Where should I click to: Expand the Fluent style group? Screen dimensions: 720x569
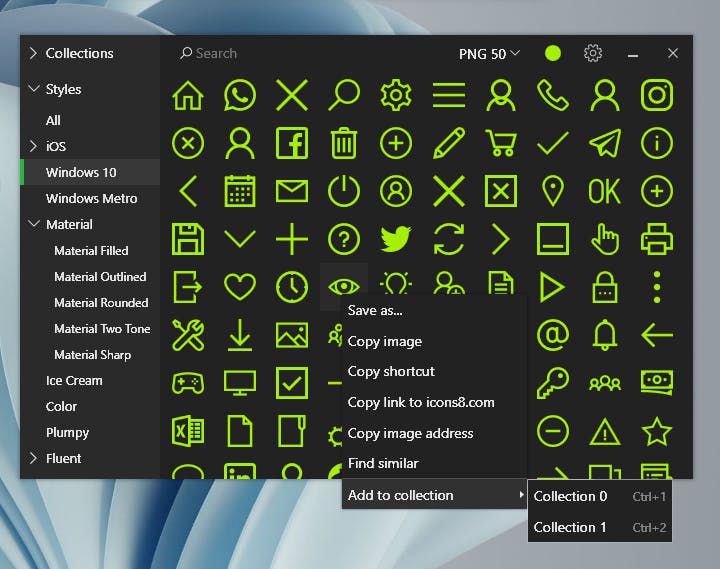[x=33, y=458]
